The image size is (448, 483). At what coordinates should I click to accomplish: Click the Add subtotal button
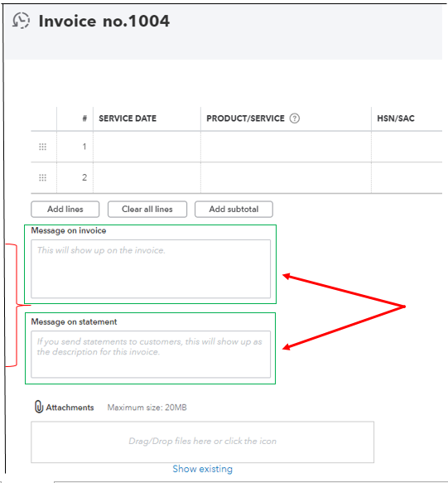tap(234, 209)
